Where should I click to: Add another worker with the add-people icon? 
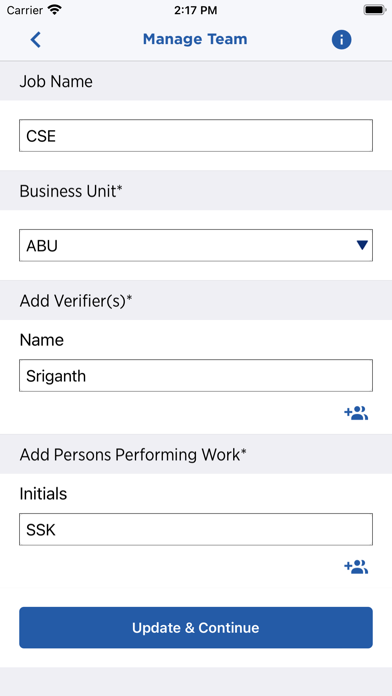pyautogui.click(x=356, y=567)
